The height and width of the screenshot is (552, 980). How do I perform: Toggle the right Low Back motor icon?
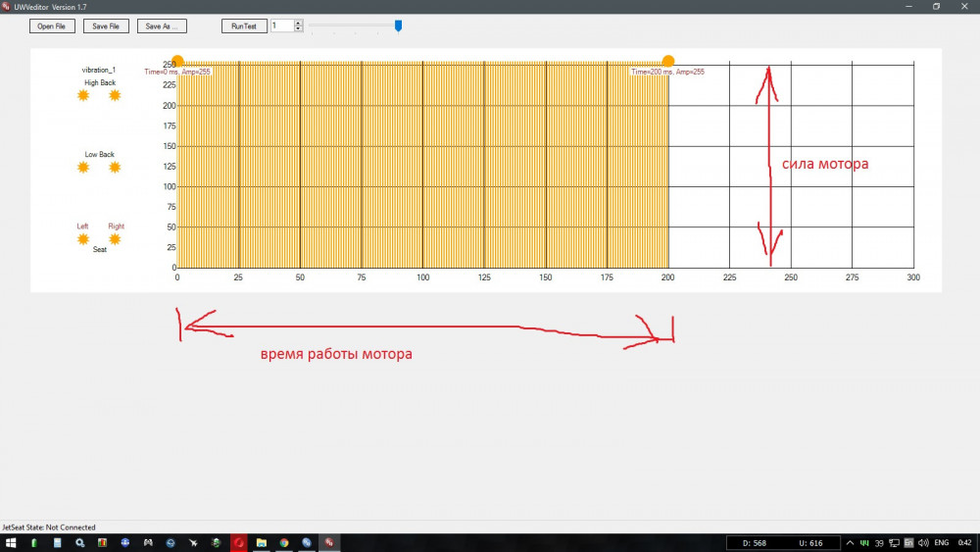[115, 167]
